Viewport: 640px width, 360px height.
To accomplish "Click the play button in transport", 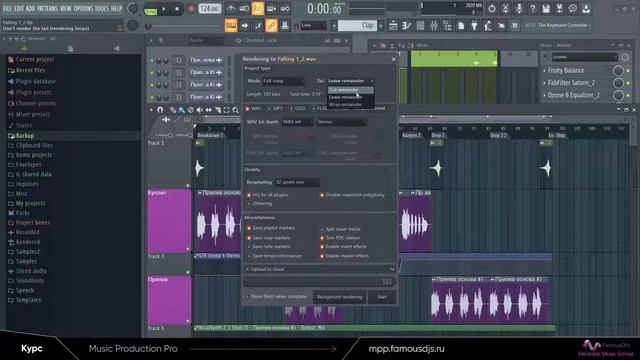I will (x=164, y=9).
